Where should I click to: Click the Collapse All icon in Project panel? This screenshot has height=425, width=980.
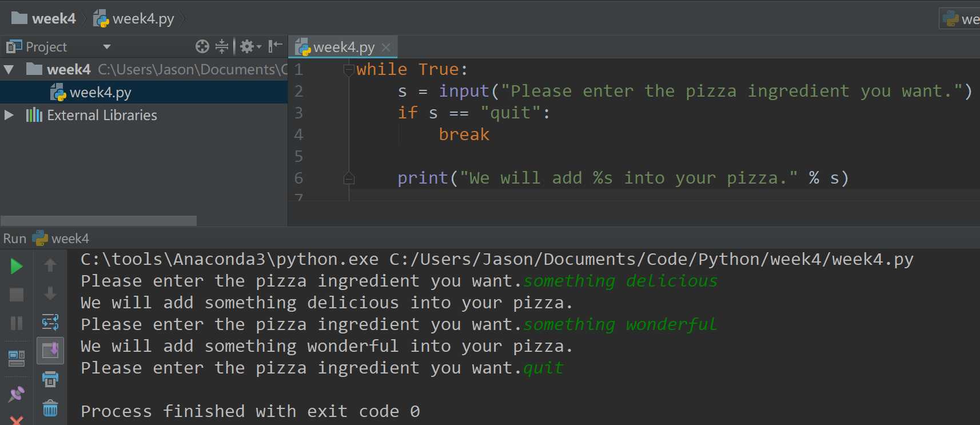pos(222,46)
